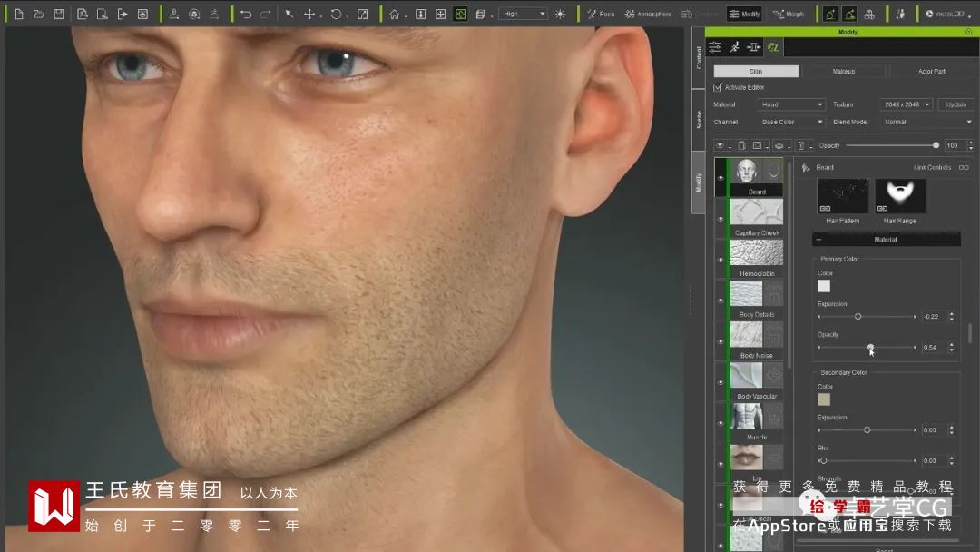Screen dimensions: 980x552
Task: Toggle visibility of Lip layer
Action: pyautogui.click(x=720, y=464)
